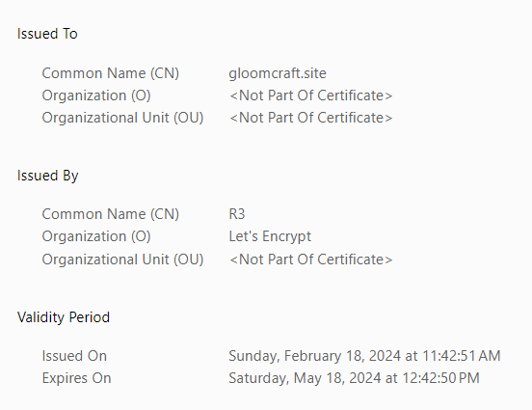532x410 pixels.
Task: Click the Validity Period section heading
Action: click(64, 317)
